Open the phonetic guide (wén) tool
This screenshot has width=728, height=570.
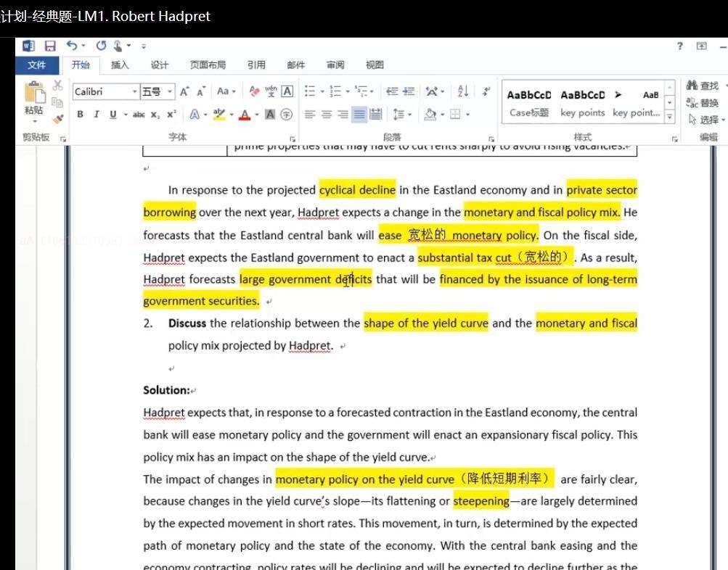coord(271,91)
